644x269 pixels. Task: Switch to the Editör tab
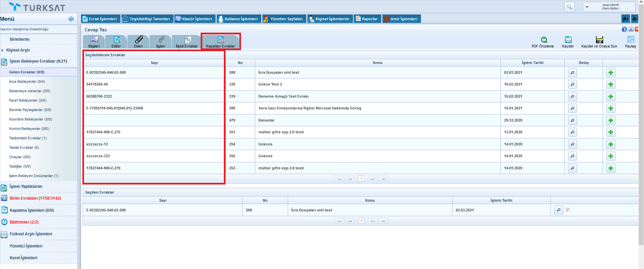point(116,42)
